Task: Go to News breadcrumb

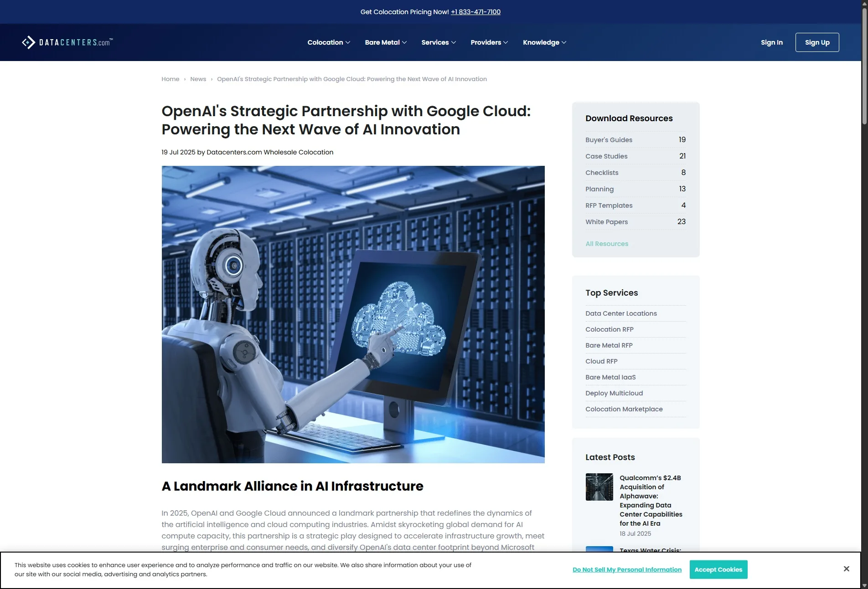Action: coord(198,79)
